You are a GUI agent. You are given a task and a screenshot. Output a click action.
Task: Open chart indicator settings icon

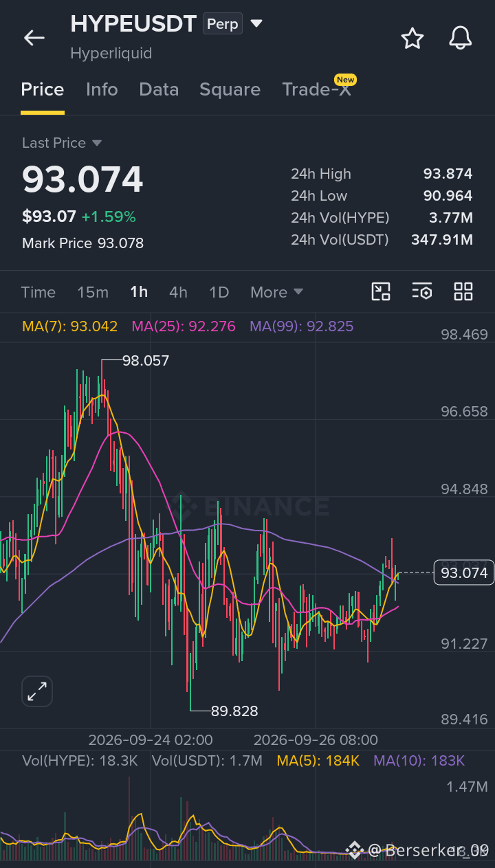[x=422, y=291]
